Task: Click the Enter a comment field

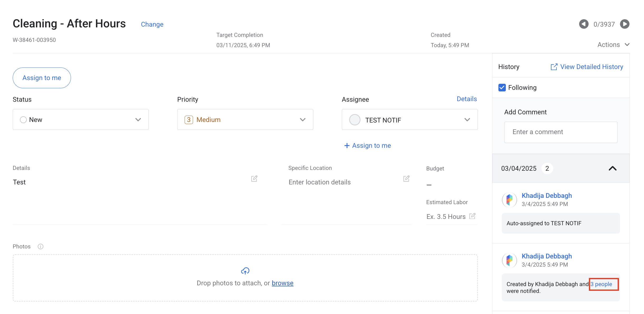Action: (x=560, y=132)
